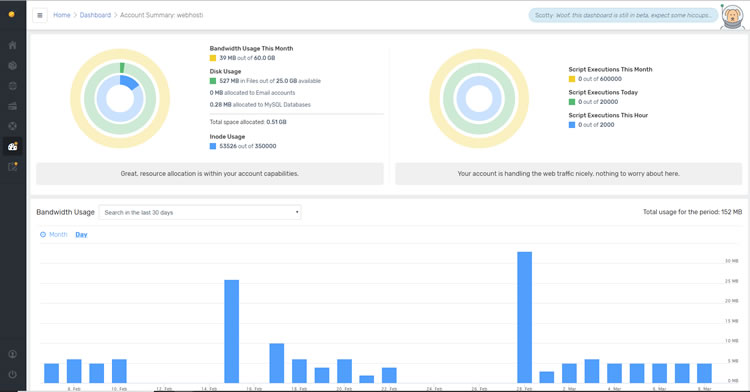This screenshot has height=392, width=750.
Task: Switch chart to Day view
Action: [x=81, y=235]
